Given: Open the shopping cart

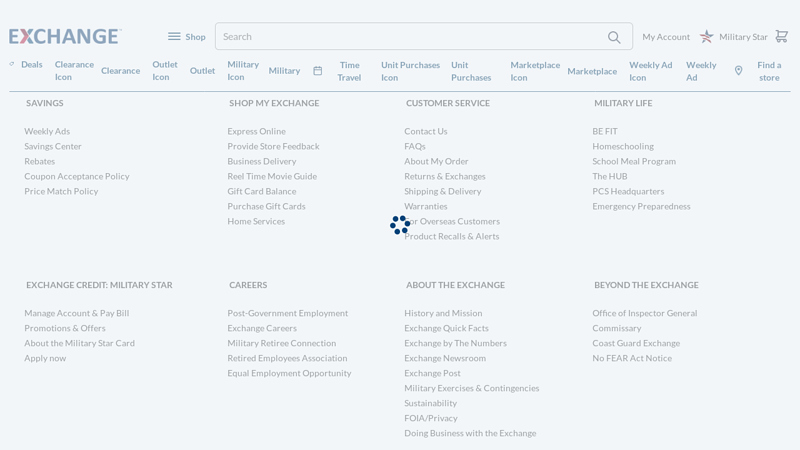Looking at the screenshot, I should pos(781,36).
